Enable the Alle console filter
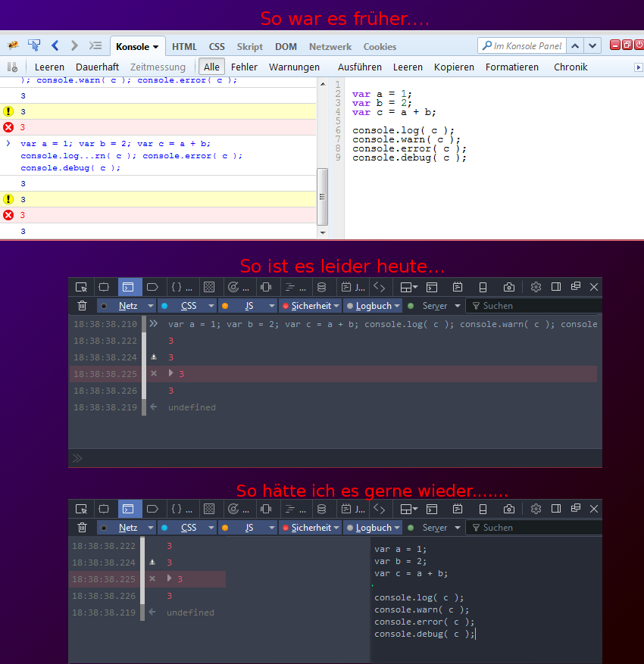Image resolution: width=644 pixels, height=664 pixels. pyautogui.click(x=211, y=67)
